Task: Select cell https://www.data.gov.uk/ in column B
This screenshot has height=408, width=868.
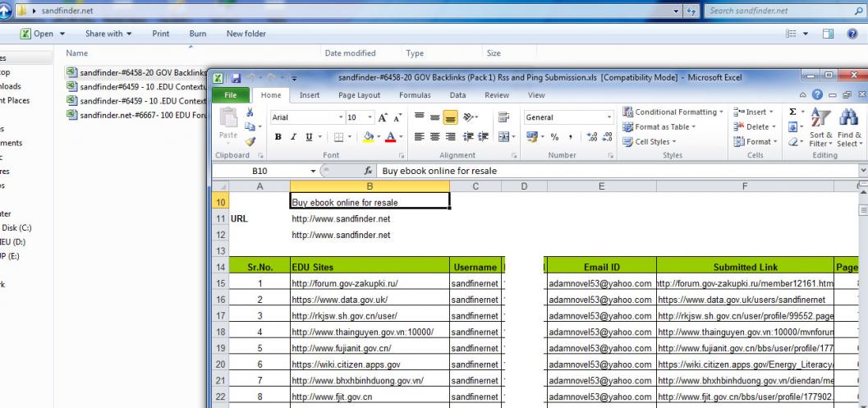Action: (x=370, y=300)
